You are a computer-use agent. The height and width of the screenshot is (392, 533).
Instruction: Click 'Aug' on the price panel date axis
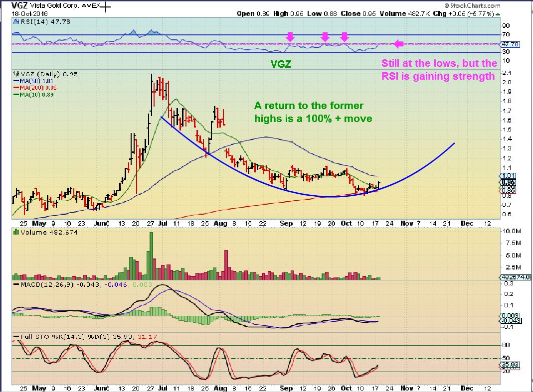pos(220,224)
